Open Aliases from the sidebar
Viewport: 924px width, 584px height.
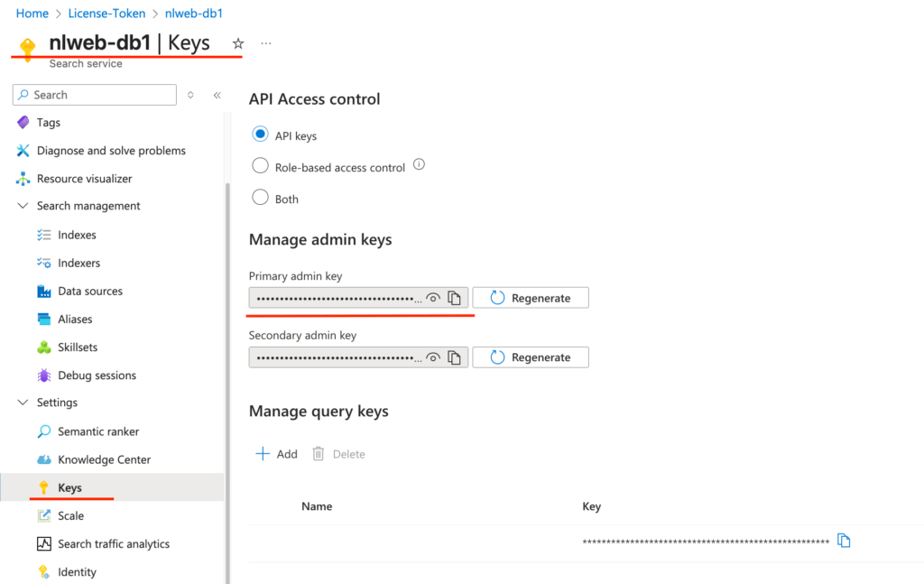75,320
